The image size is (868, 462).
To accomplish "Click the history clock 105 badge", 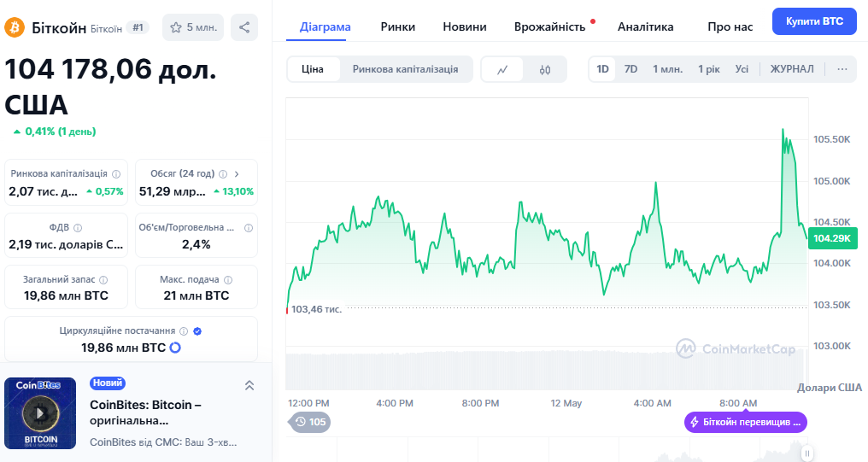I will (310, 422).
